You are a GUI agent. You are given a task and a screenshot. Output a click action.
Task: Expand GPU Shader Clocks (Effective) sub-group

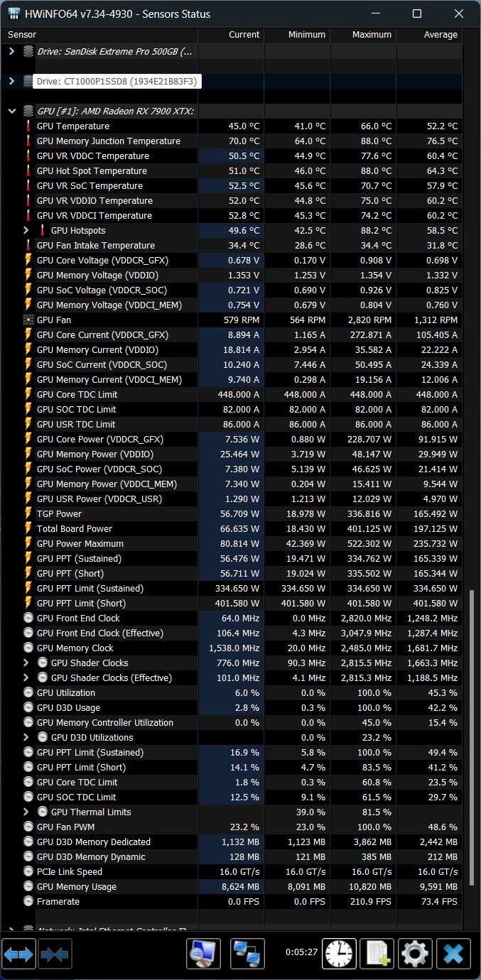click(x=26, y=677)
